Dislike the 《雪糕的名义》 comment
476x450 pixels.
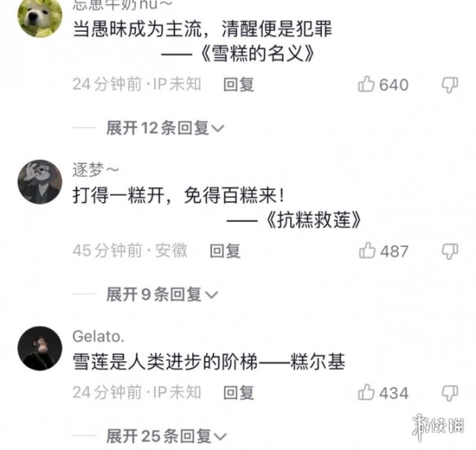pyautogui.click(x=450, y=85)
